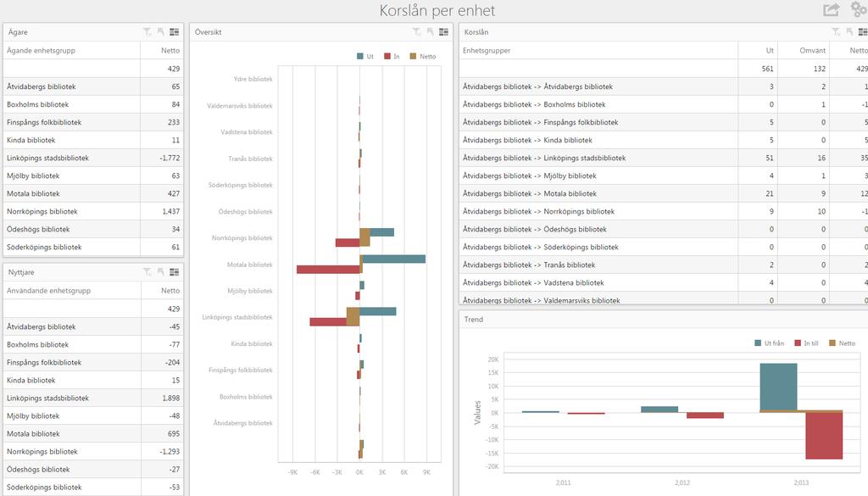Click the 'Tranås bibliotek' label in Översikt chart
Screen dimensions: 868x496
[x=250, y=159]
